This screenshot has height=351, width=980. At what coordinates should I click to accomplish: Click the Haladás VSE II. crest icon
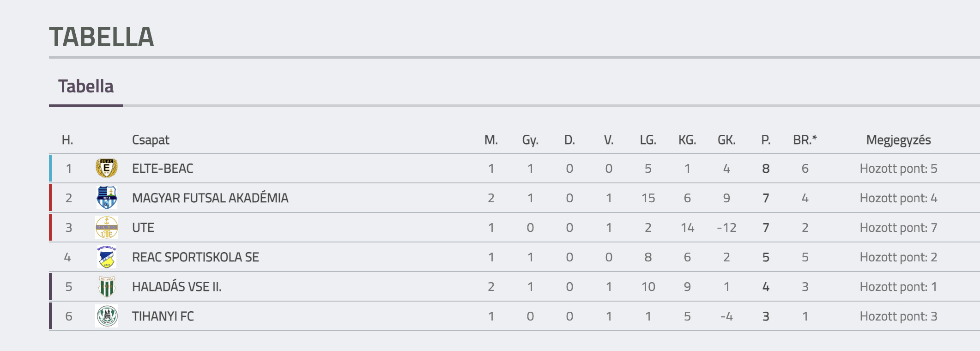pos(107,286)
